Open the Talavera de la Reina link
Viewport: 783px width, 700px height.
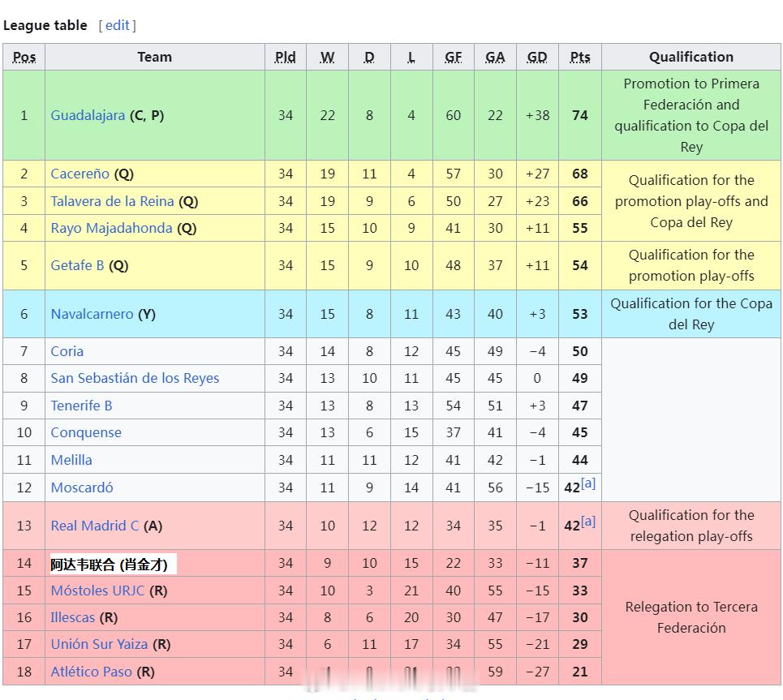pos(112,201)
